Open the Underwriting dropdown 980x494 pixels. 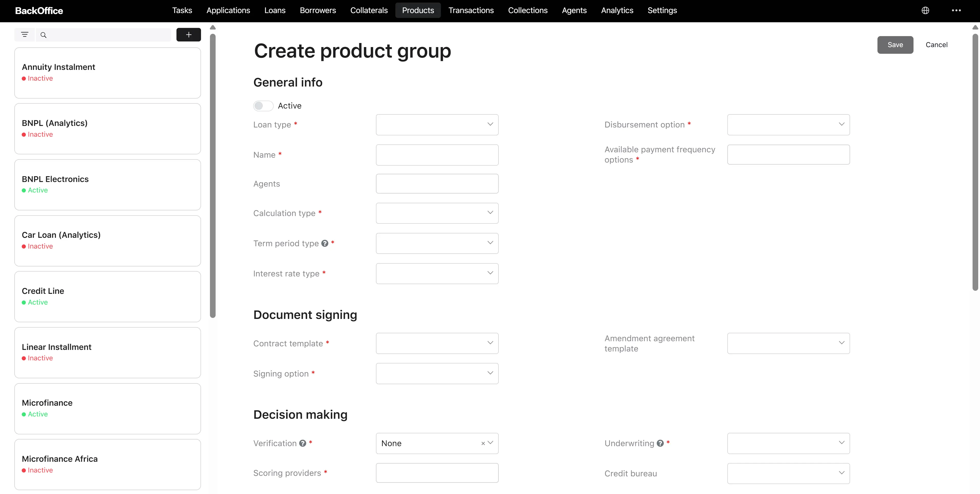[788, 443]
